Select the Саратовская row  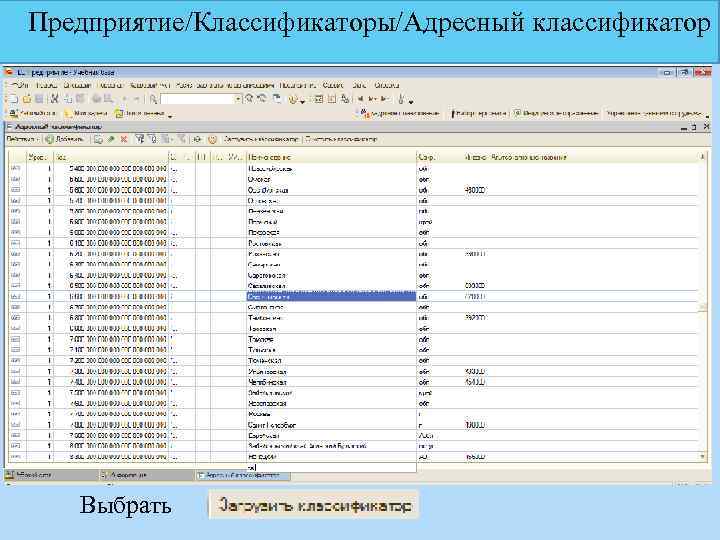point(354,275)
